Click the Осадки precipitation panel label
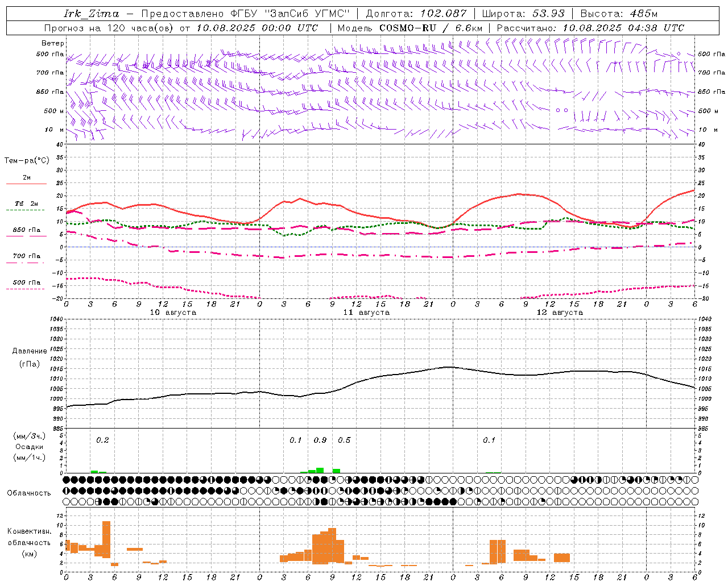This screenshot has width=728, height=582. point(29,447)
